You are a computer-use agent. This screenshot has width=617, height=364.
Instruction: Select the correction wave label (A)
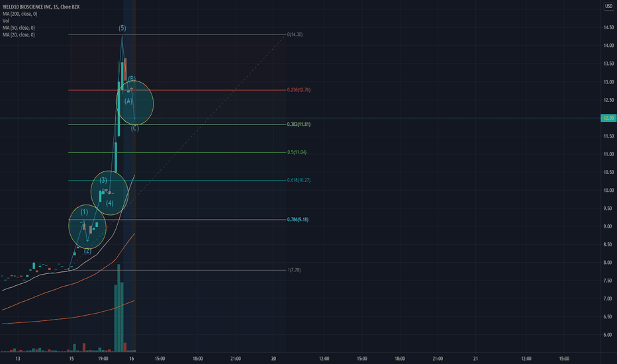click(128, 101)
